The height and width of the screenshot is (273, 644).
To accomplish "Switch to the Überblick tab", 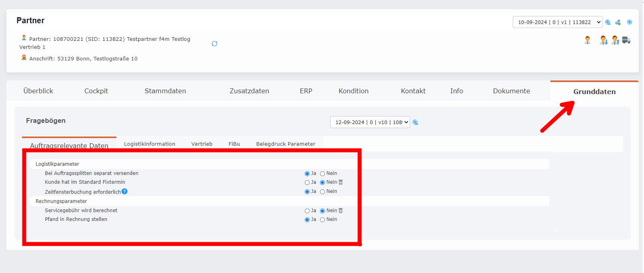I will pos(38,91).
